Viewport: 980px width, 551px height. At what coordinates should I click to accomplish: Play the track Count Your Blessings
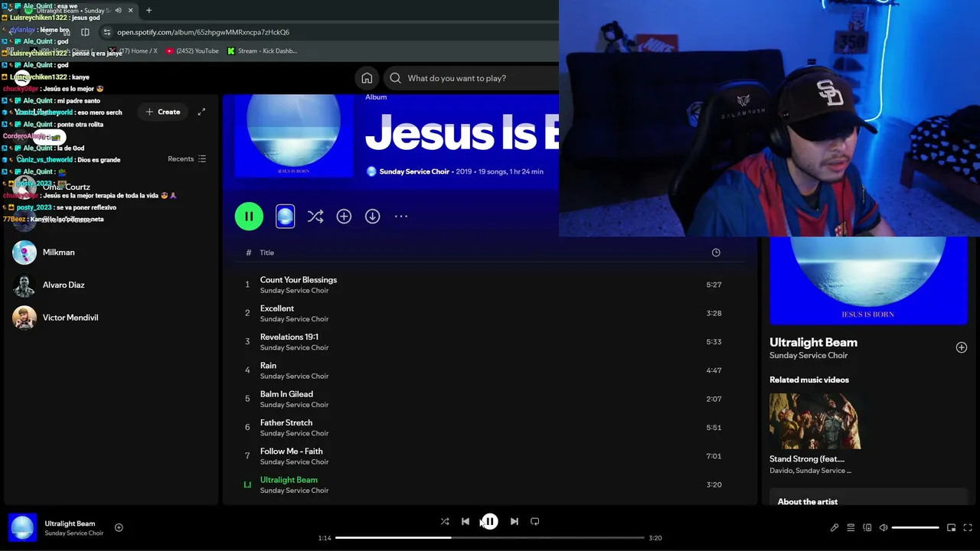490,285
